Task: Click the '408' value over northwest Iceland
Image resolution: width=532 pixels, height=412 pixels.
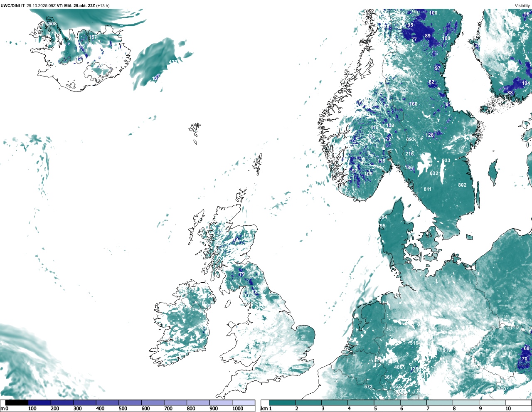Action: click(x=52, y=24)
